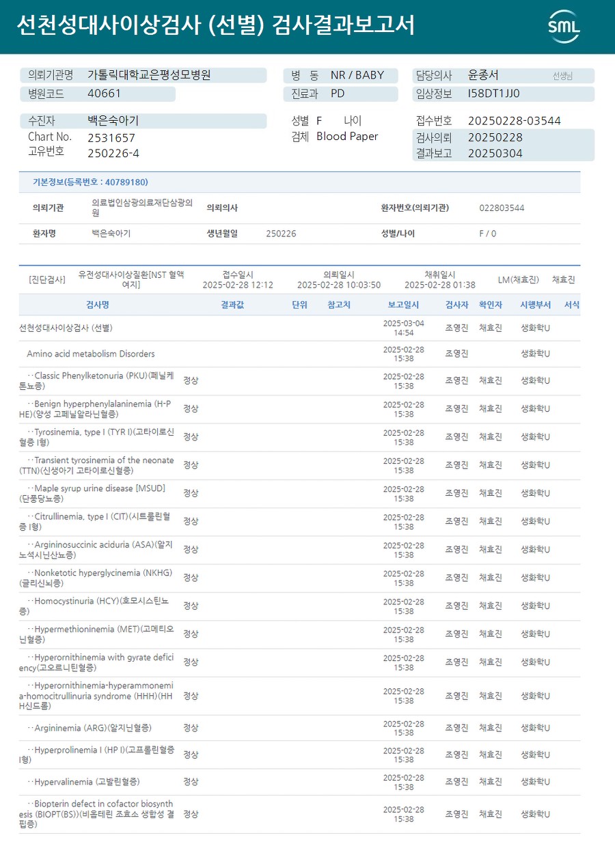Select the 기본정보(등록번호 : 40789180) heading
This screenshot has width=615, height=868.
click(90, 182)
